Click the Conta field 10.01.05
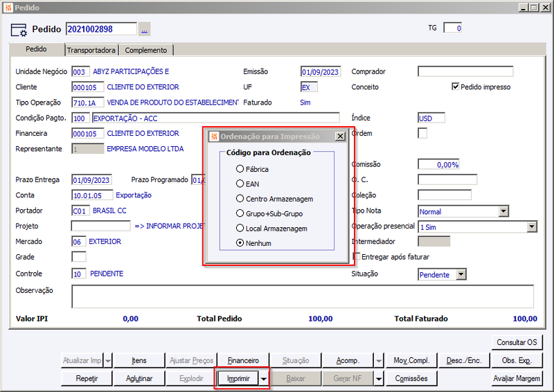554x392 pixels. click(92, 195)
